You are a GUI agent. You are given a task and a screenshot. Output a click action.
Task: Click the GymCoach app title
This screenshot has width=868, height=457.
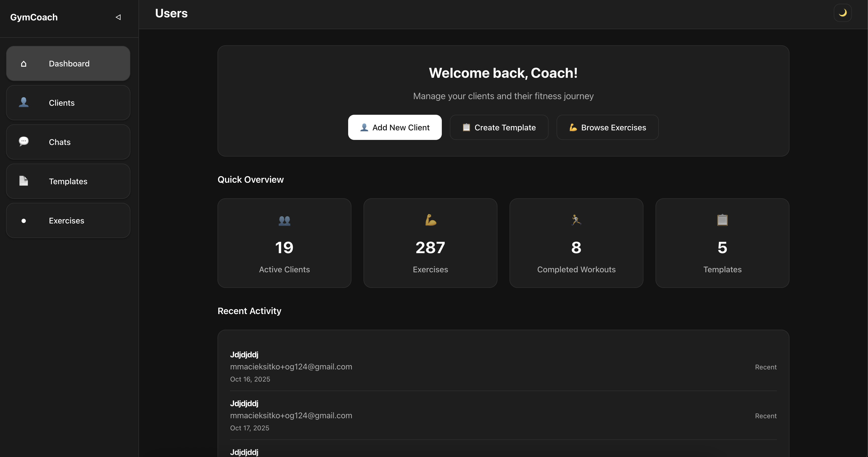[x=33, y=17]
